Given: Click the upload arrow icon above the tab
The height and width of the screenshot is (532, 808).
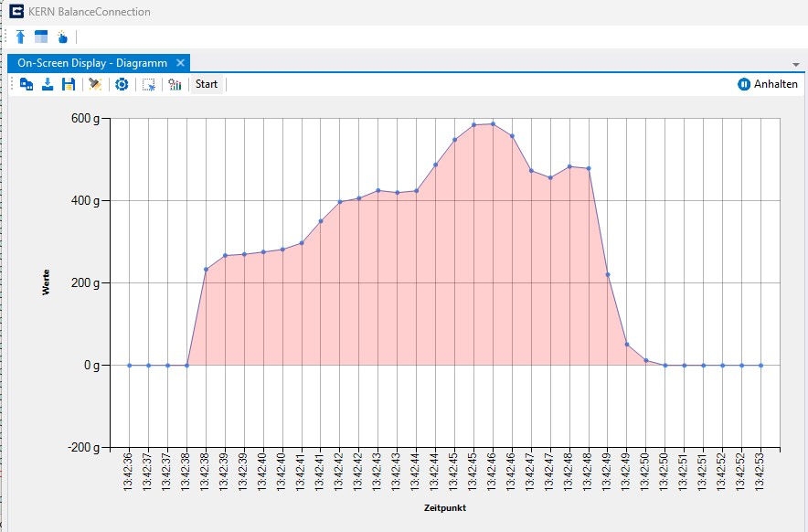Looking at the screenshot, I should (x=19, y=37).
